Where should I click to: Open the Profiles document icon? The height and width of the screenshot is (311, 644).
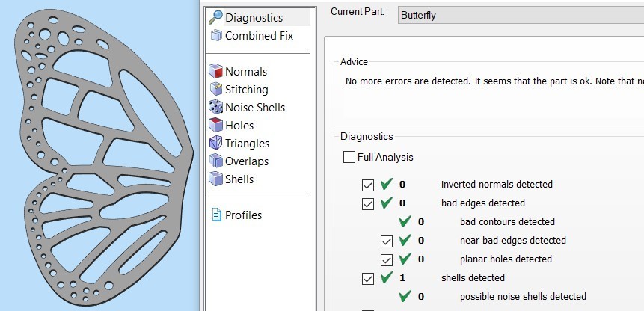215,215
